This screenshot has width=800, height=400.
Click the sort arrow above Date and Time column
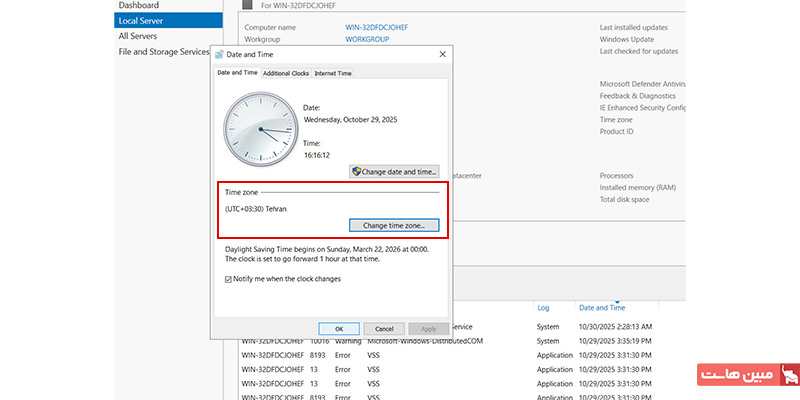[617, 299]
